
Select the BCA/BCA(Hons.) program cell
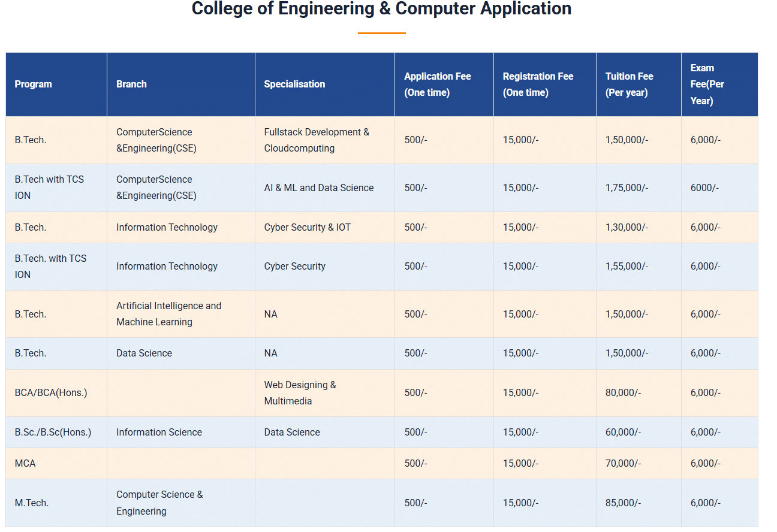[51, 393]
